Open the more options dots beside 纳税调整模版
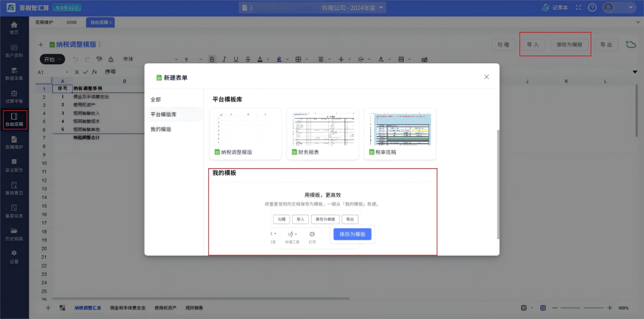The width and height of the screenshot is (644, 319). [x=100, y=45]
